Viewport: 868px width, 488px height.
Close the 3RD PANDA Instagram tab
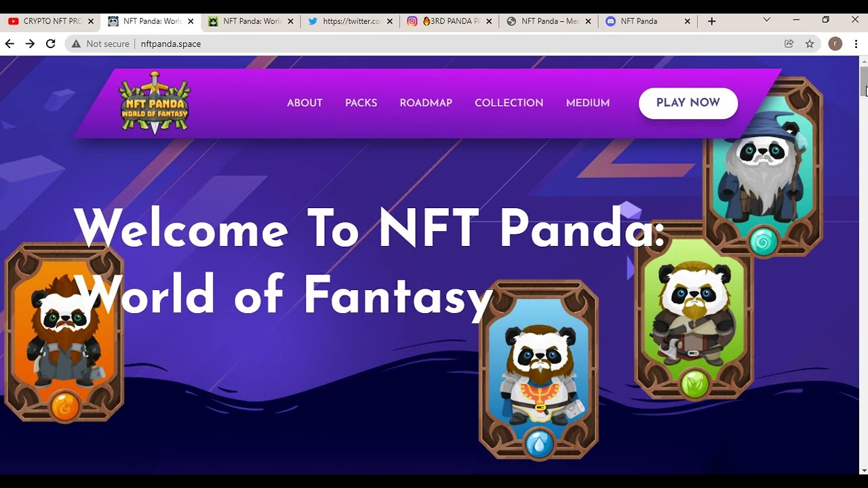[489, 21]
